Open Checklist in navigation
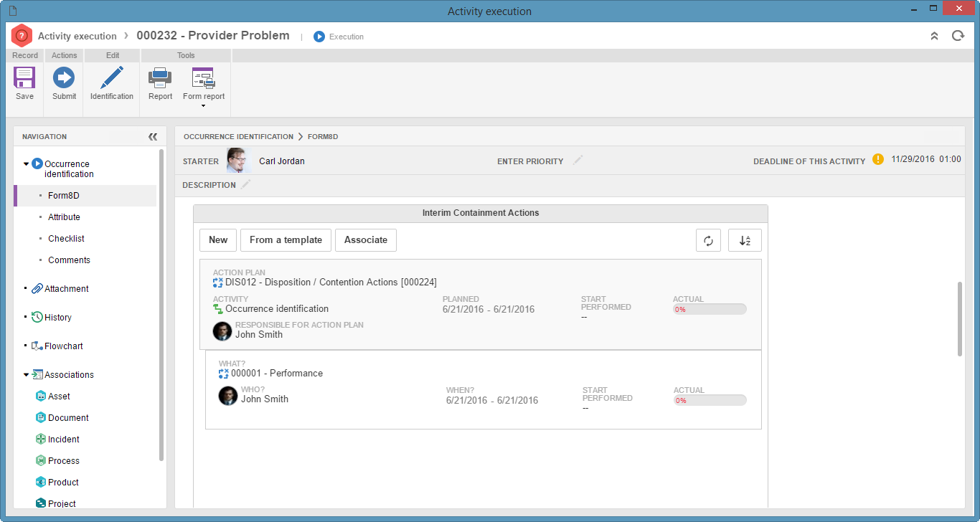Screen dimensions: 980x522 click(x=66, y=238)
